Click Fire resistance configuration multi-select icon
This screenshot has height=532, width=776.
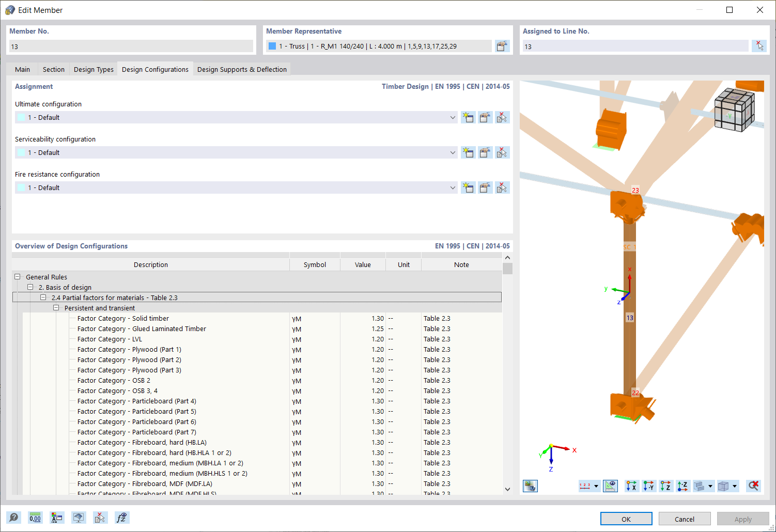point(502,187)
